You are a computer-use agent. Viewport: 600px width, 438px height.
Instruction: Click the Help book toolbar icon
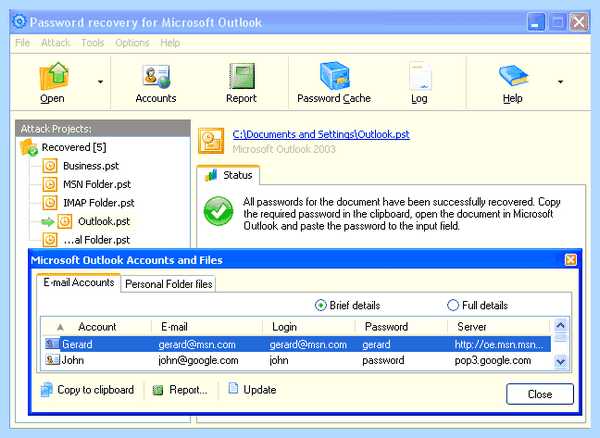(513, 75)
